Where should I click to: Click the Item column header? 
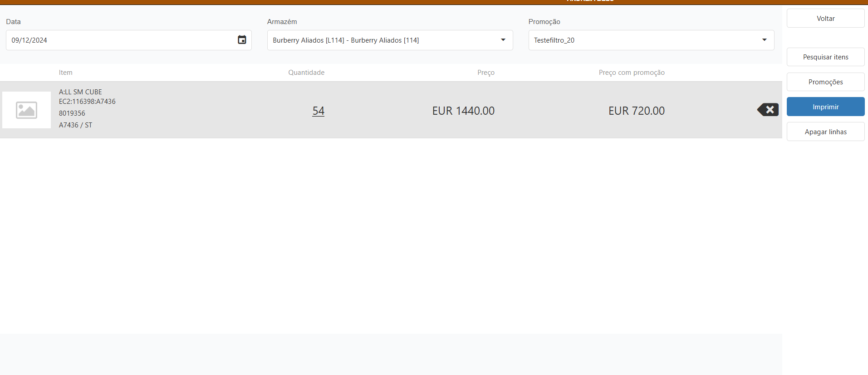tap(65, 73)
